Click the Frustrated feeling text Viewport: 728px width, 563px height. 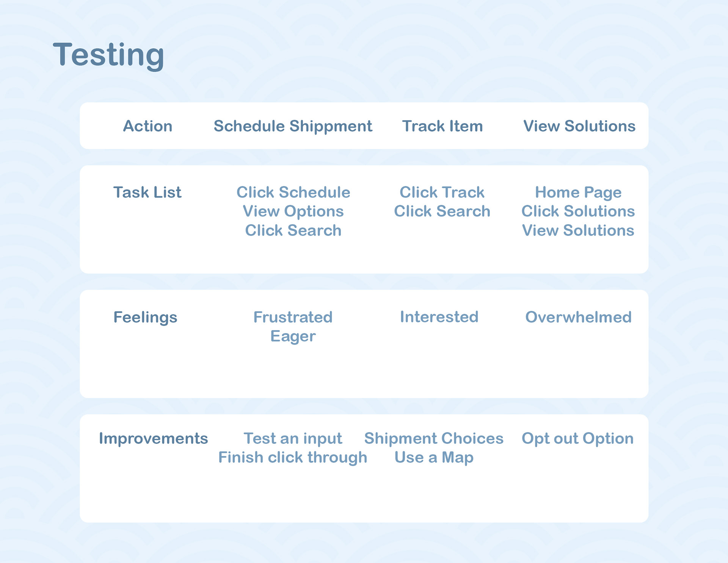pyautogui.click(x=293, y=317)
